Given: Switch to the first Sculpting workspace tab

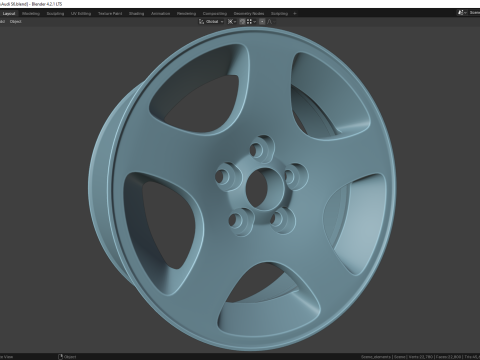Looking at the screenshot, I should pyautogui.click(x=55, y=14).
